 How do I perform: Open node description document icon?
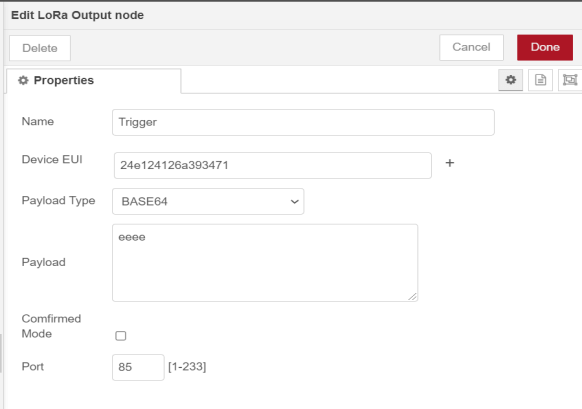pyautogui.click(x=540, y=80)
